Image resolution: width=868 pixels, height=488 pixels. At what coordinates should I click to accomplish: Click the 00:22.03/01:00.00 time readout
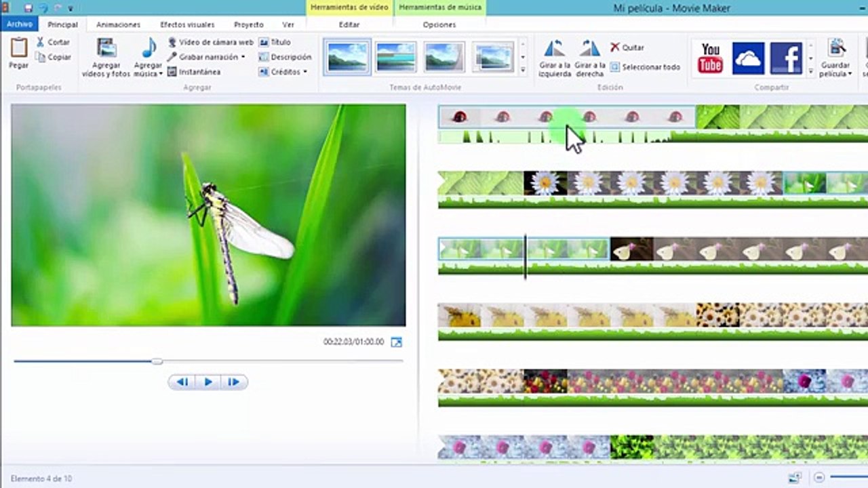coord(353,342)
